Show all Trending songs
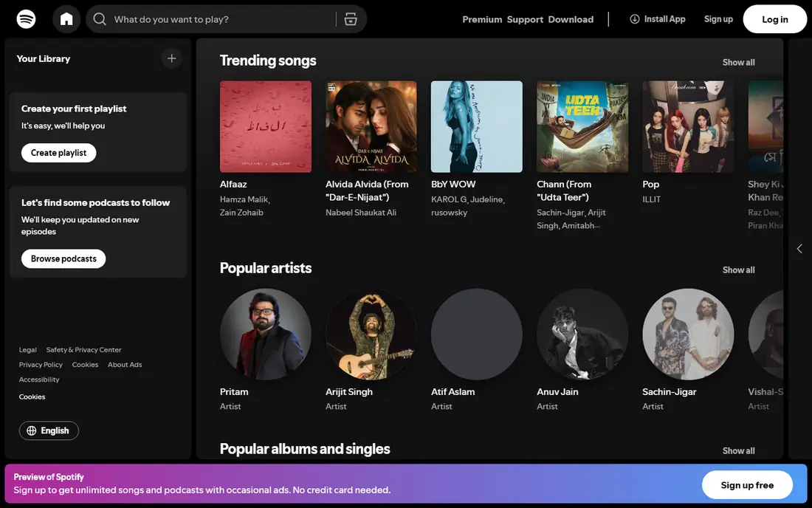This screenshot has width=812, height=508. pos(738,62)
